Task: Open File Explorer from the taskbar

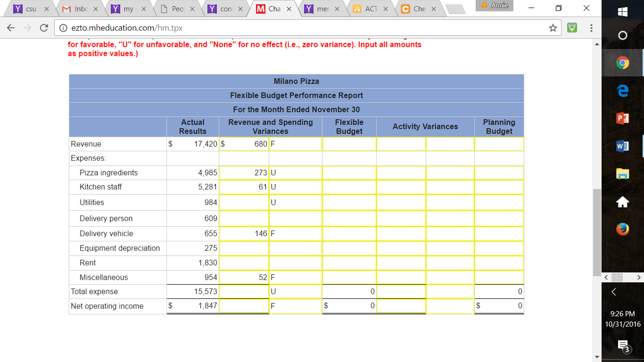Action: (x=623, y=174)
